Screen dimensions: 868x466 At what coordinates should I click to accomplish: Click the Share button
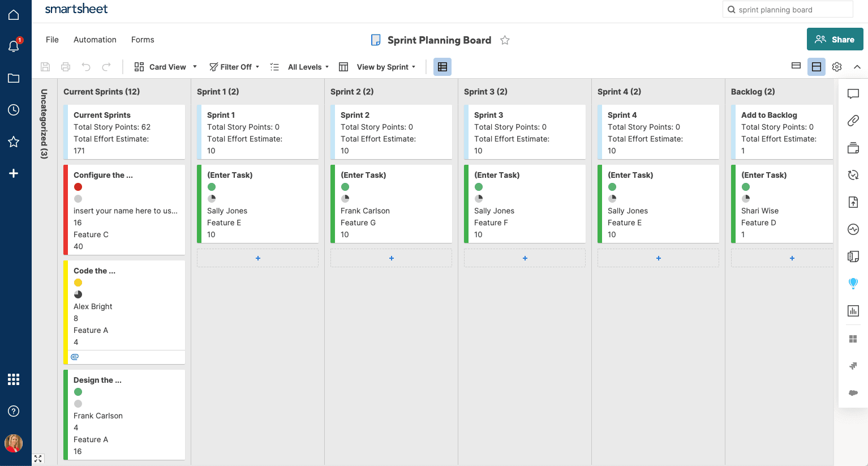[x=835, y=40]
